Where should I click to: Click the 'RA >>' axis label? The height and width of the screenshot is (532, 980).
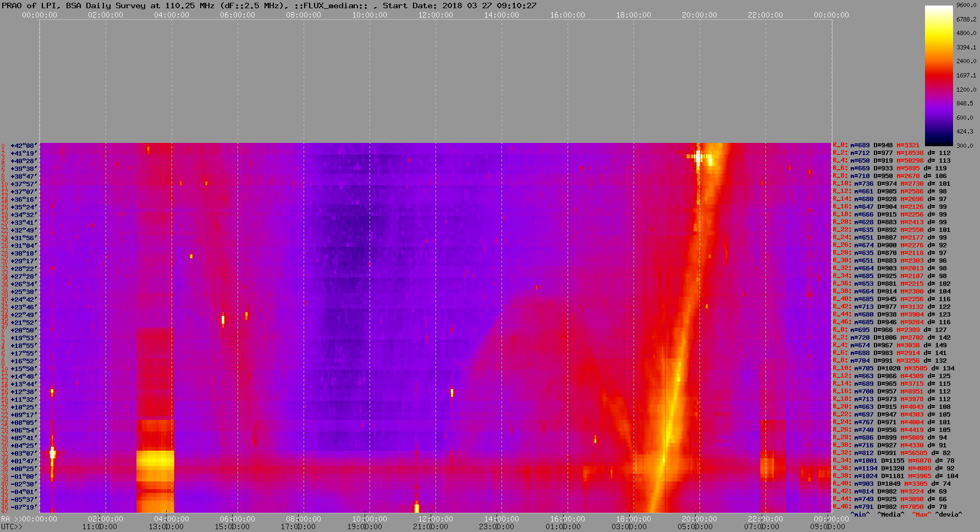click(x=11, y=519)
